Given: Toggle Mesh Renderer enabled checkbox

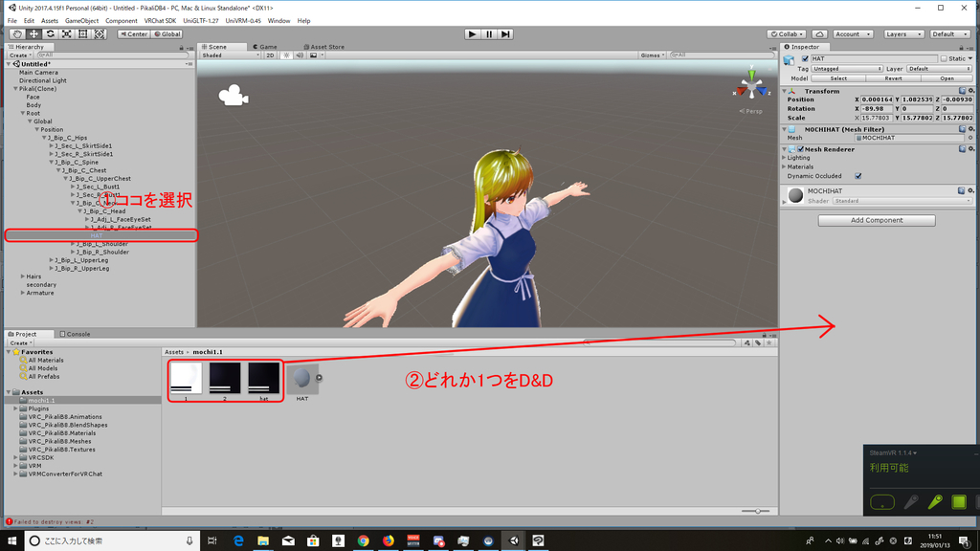Looking at the screenshot, I should (801, 149).
